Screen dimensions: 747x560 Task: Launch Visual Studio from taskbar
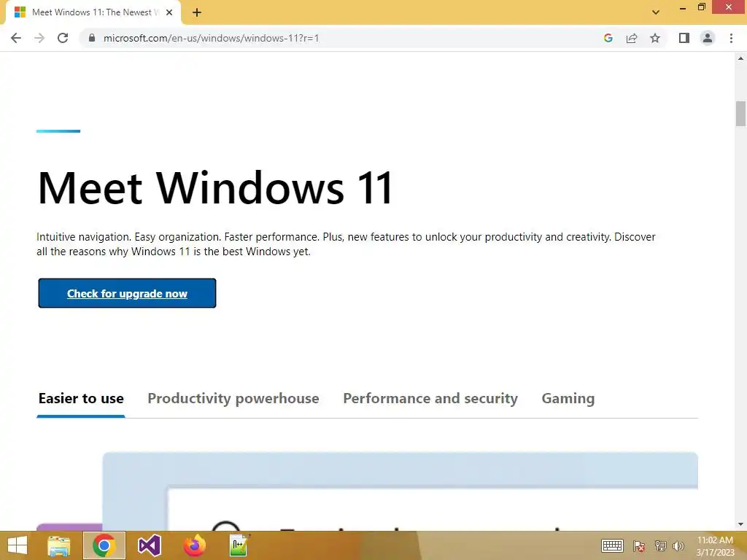point(149,545)
